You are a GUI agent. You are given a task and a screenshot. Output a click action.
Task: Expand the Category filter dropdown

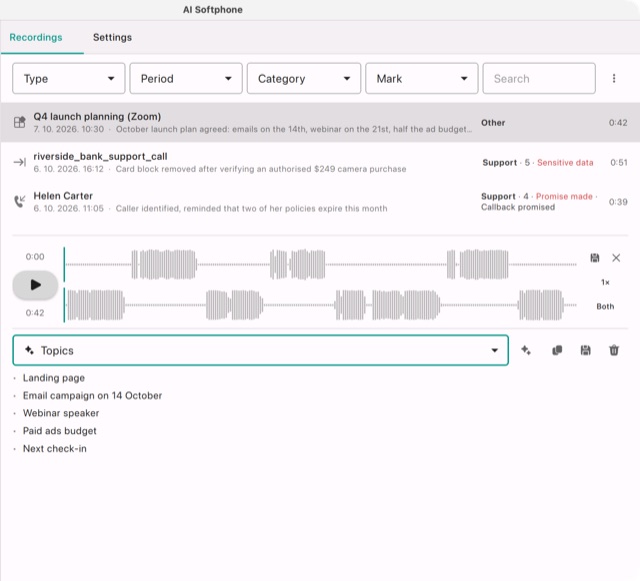click(x=304, y=78)
